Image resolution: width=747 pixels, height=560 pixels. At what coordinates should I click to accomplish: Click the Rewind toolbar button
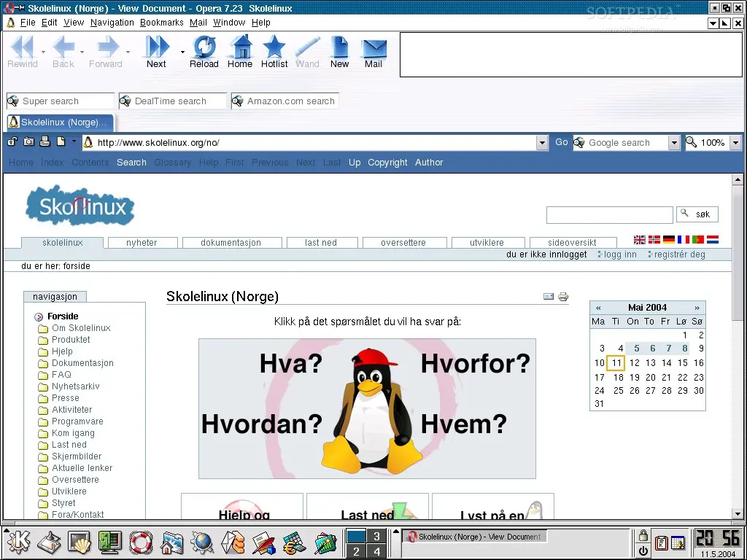[x=23, y=52]
